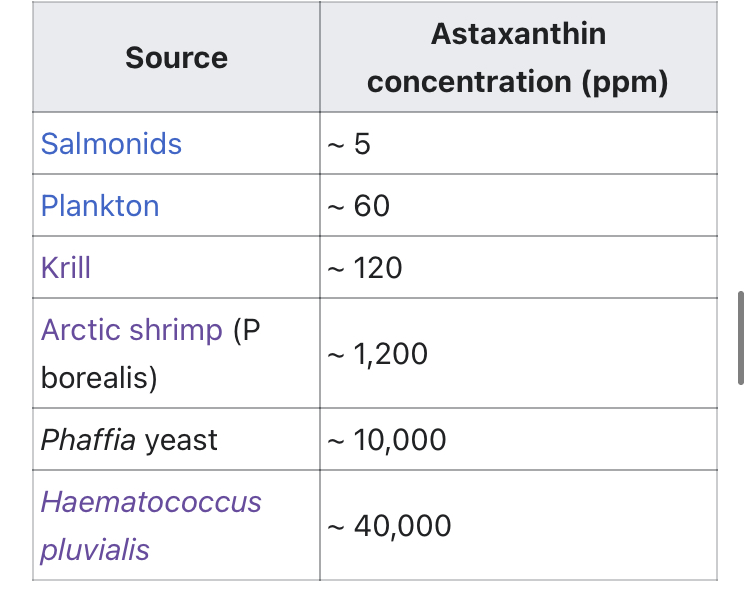The width and height of the screenshot is (750, 600).
Task: Click the ~ 10,000 concentration value
Action: (386, 440)
